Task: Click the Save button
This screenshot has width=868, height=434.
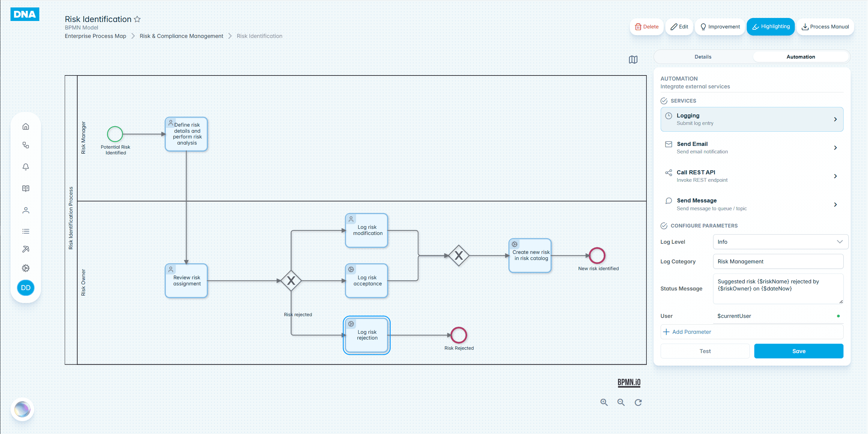Action: (798, 351)
